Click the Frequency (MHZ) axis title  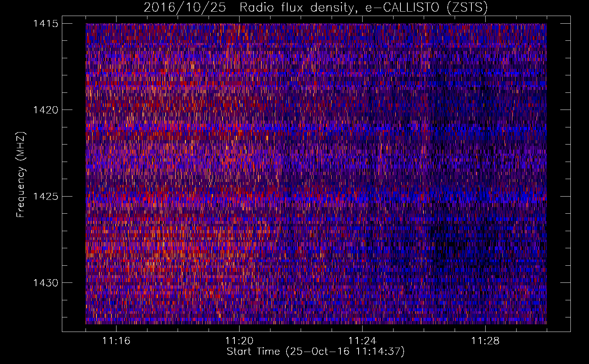[21, 175]
